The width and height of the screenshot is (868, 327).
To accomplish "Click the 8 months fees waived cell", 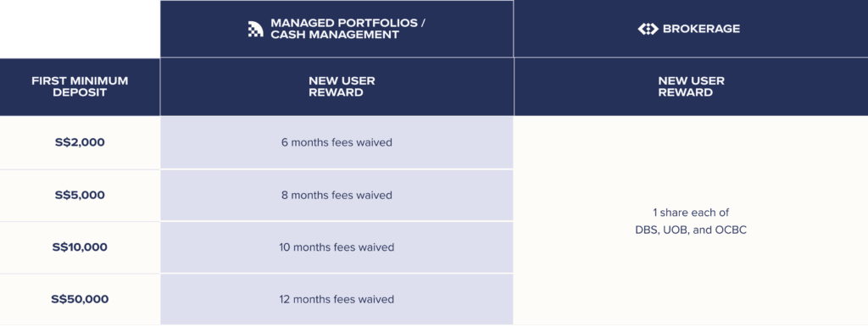I will [337, 196].
